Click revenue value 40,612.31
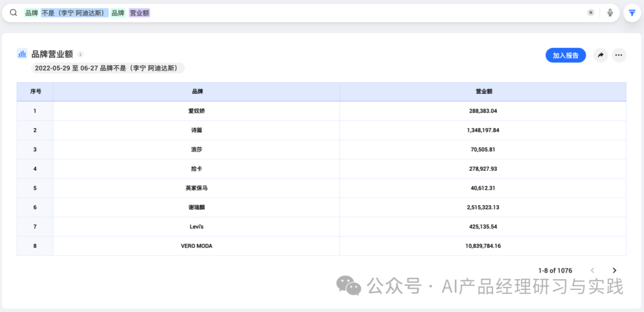Image resolution: width=644 pixels, height=312 pixels. pos(484,188)
